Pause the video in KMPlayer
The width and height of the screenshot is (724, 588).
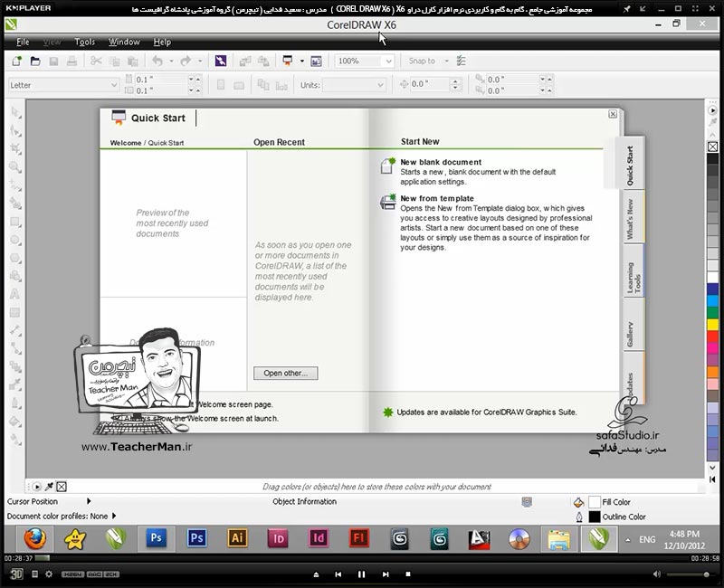(x=361, y=574)
